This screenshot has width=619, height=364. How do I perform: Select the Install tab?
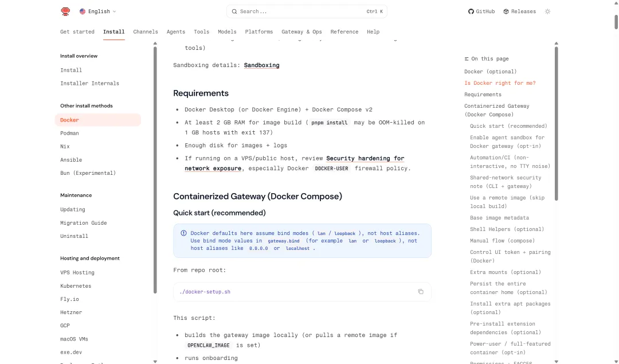(x=113, y=32)
